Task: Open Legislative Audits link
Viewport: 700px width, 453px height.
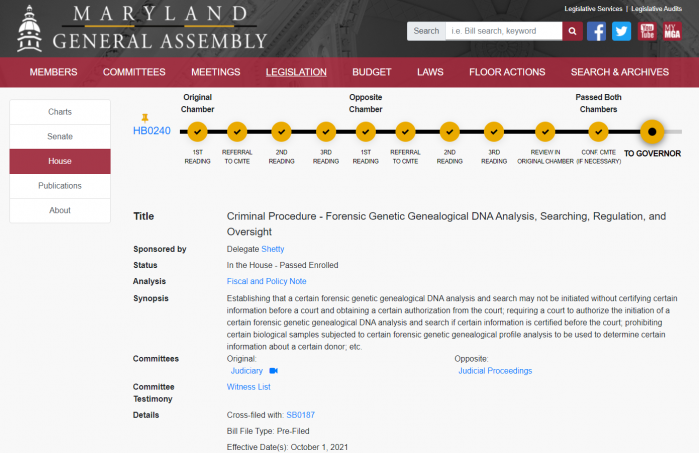Action: 656,8
